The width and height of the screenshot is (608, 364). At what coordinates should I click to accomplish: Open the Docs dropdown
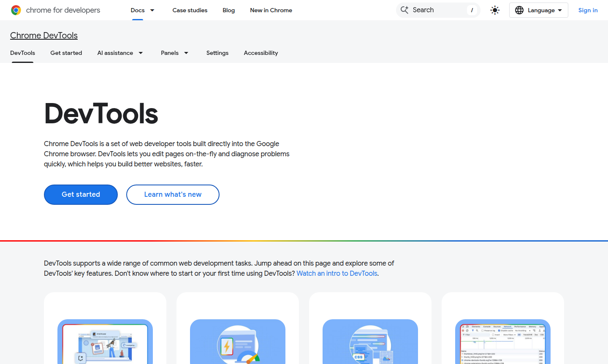click(x=142, y=10)
